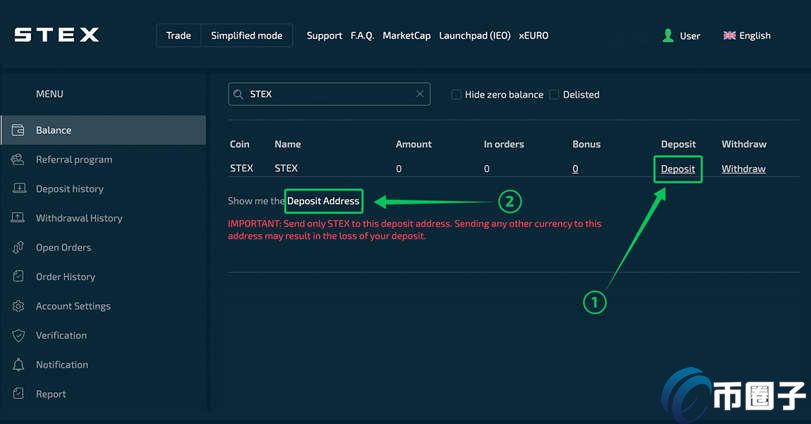Screen dimensions: 811x424
Task: Open the xEURO page
Action: pyautogui.click(x=534, y=35)
